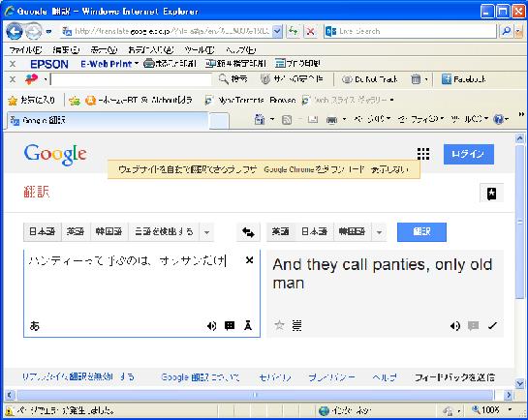This screenshot has height=420, width=528.
Task: Select 英語 as target language
Action: [280, 231]
